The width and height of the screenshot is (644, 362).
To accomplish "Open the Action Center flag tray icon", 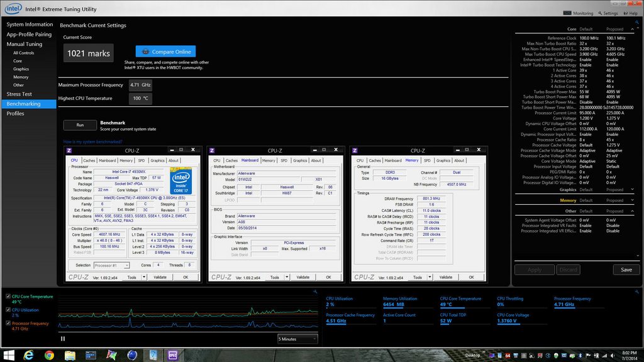I will coord(588,356).
